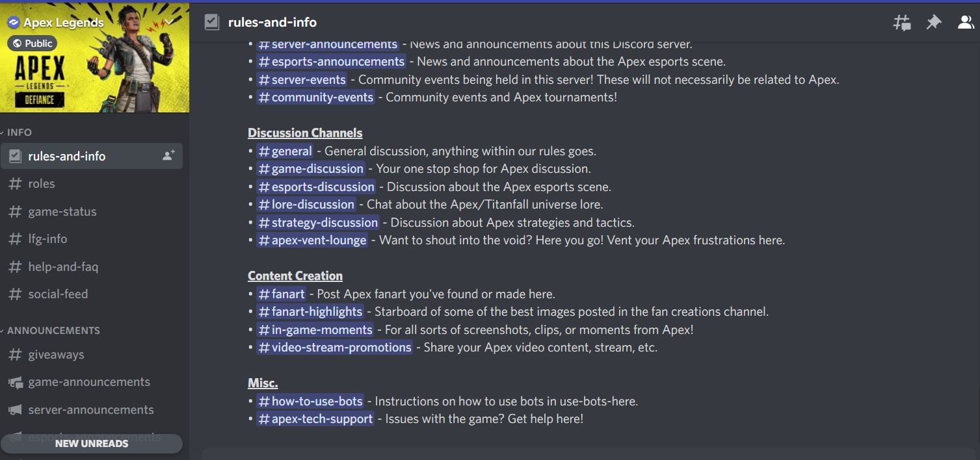View pinned messages via the pin icon

(x=934, y=22)
